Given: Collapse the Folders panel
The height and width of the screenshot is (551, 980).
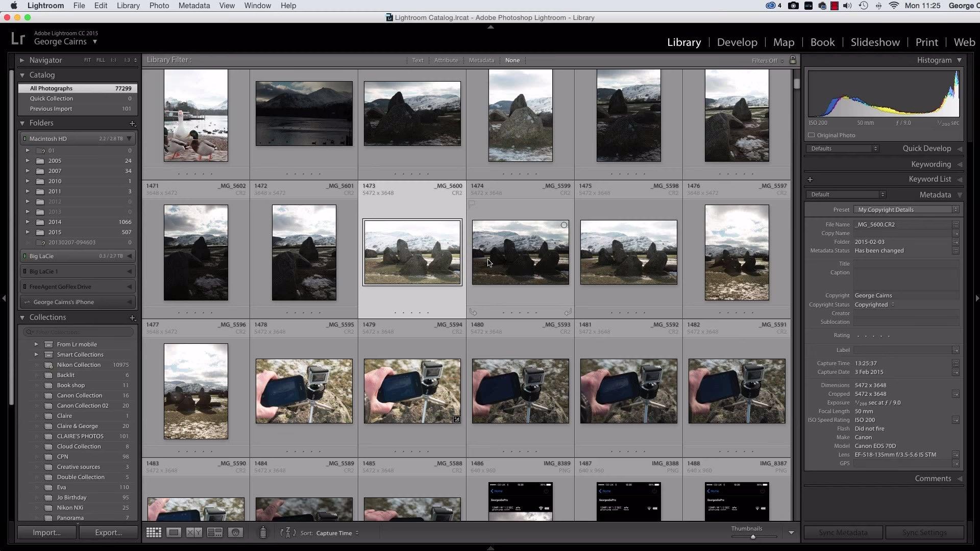Looking at the screenshot, I should (x=22, y=123).
